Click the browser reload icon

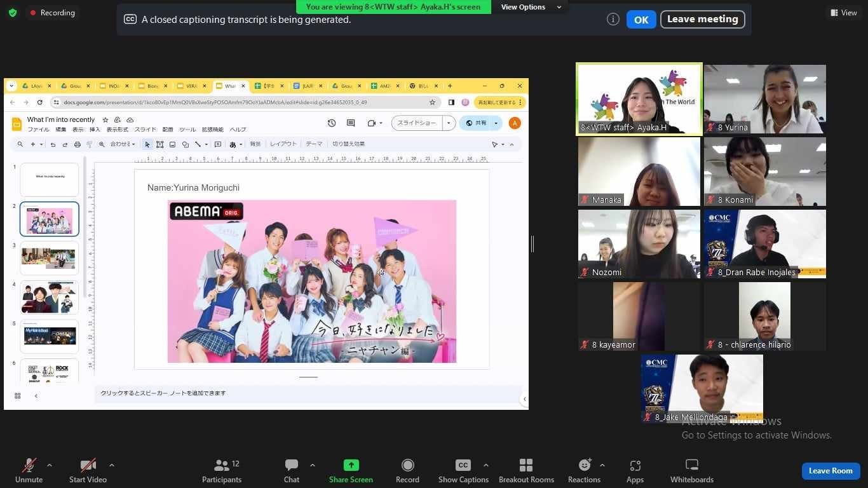click(40, 102)
